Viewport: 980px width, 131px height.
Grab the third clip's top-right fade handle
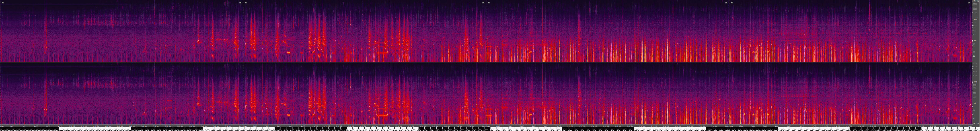click(726, 2)
